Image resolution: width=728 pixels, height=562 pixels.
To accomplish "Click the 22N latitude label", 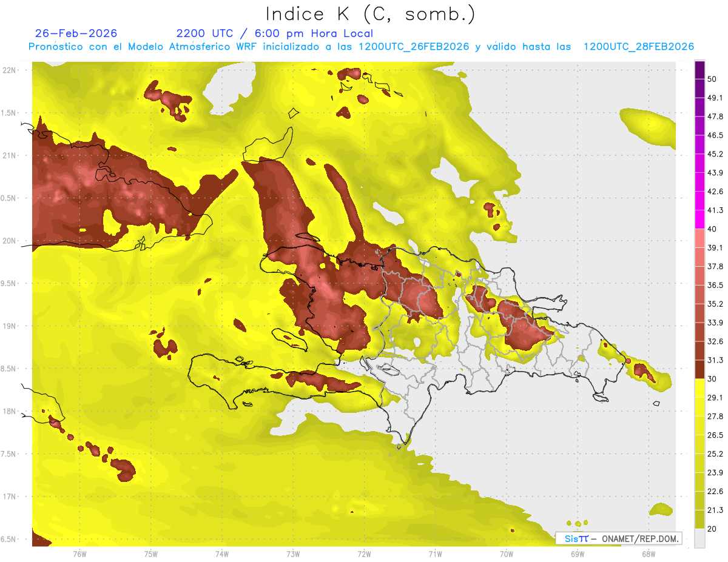I will pyautogui.click(x=10, y=70).
